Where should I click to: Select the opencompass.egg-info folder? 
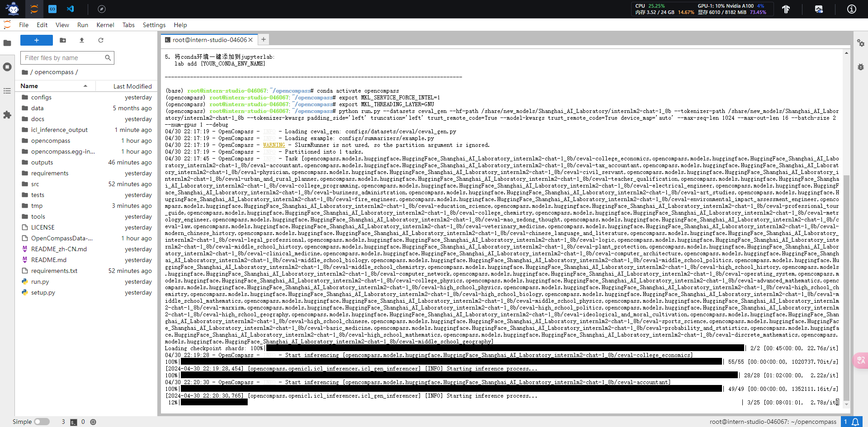click(87, 151)
